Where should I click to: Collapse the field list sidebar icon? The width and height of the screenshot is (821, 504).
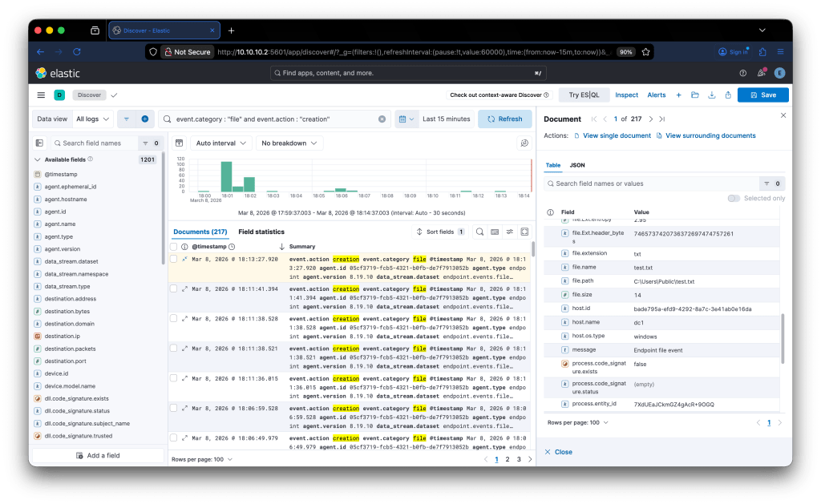pyautogui.click(x=38, y=143)
